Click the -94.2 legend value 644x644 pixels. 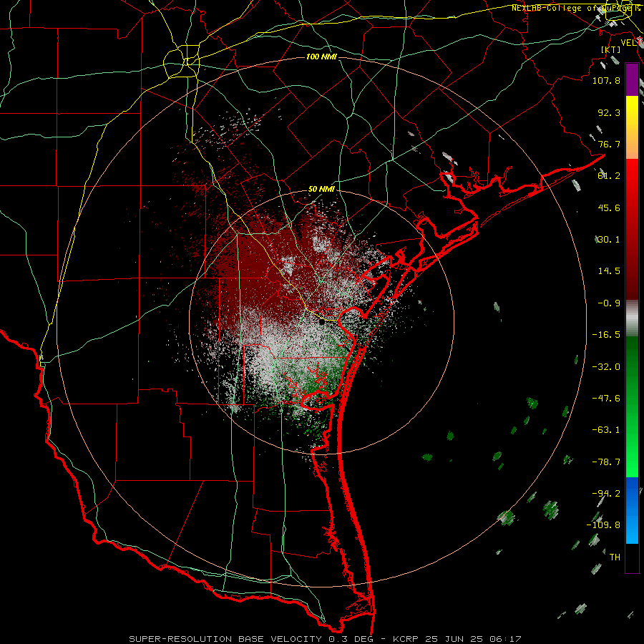(606, 494)
